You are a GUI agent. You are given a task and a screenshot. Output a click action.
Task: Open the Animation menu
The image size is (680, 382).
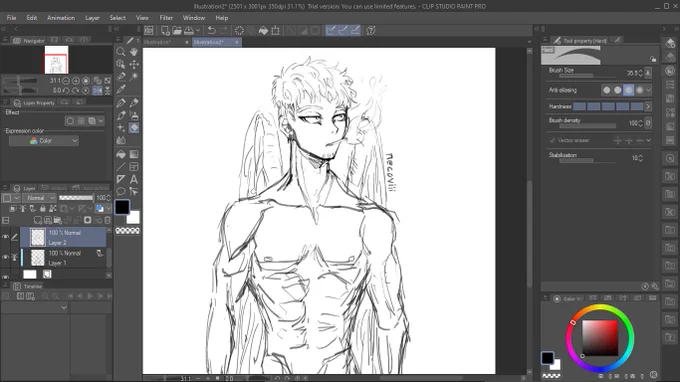tap(61, 18)
